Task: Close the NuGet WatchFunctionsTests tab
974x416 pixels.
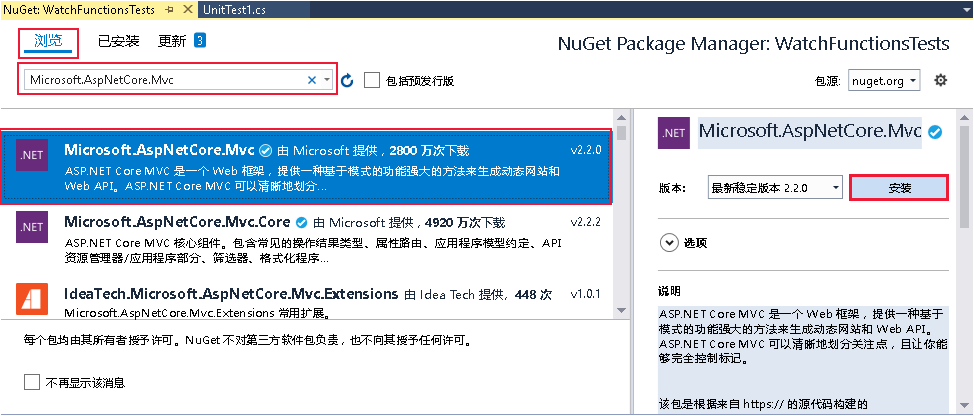Action: tap(186, 9)
